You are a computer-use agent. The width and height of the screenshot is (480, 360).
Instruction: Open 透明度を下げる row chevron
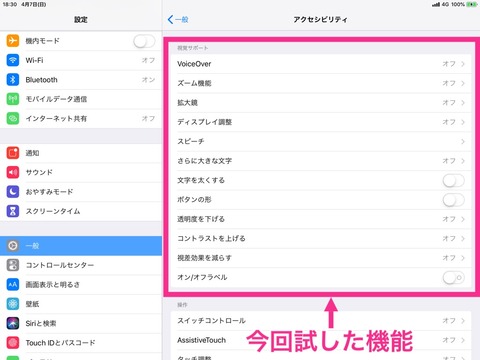pyautogui.click(x=463, y=219)
